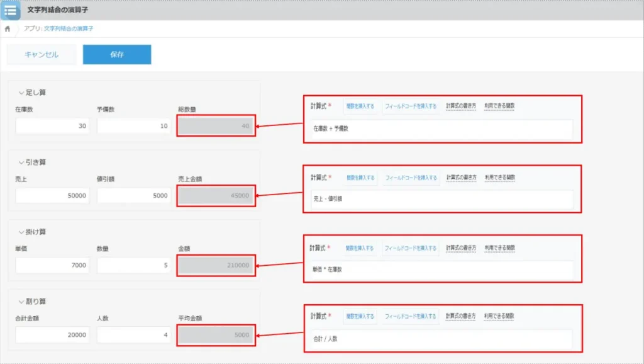Screen dimensions: 644x364
Task: Edit the formula field containing 合計 / 人数
Action: (x=439, y=340)
